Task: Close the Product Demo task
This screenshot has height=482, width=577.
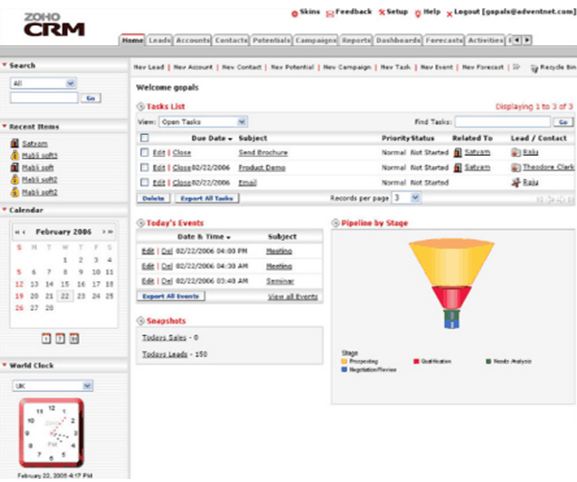Action: pos(182,168)
